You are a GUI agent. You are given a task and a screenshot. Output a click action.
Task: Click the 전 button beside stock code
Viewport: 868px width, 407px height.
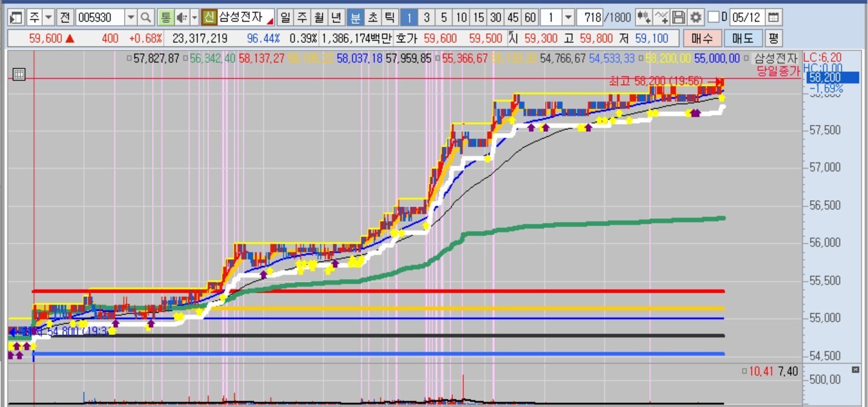pyautogui.click(x=65, y=17)
